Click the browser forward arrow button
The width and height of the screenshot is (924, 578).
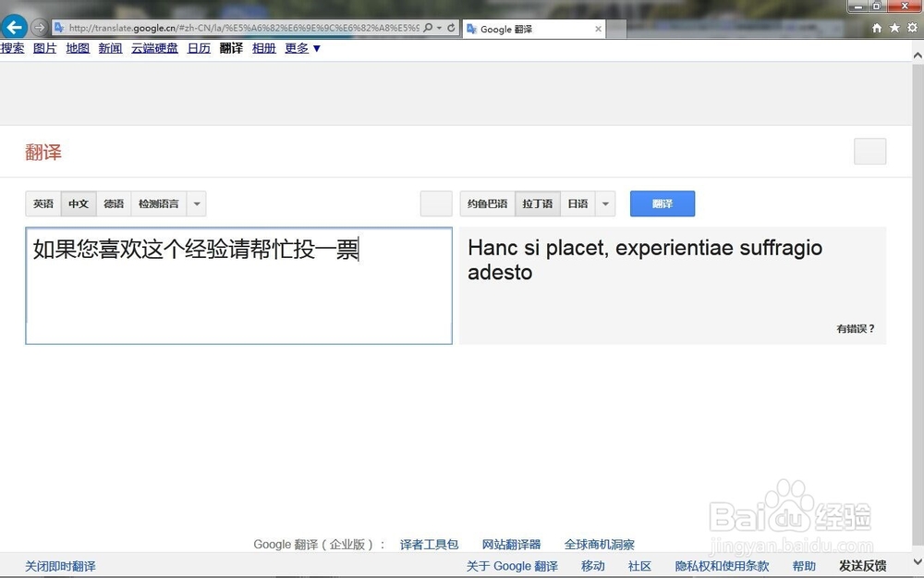click(x=39, y=27)
